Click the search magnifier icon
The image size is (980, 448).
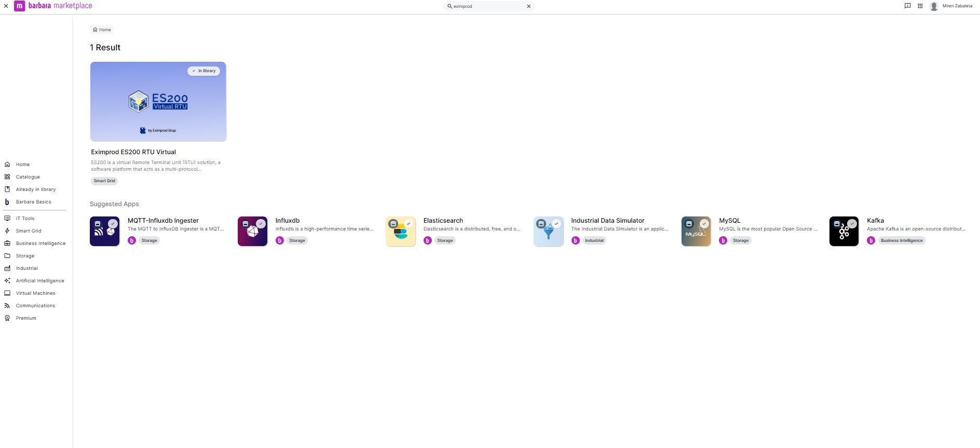(450, 6)
